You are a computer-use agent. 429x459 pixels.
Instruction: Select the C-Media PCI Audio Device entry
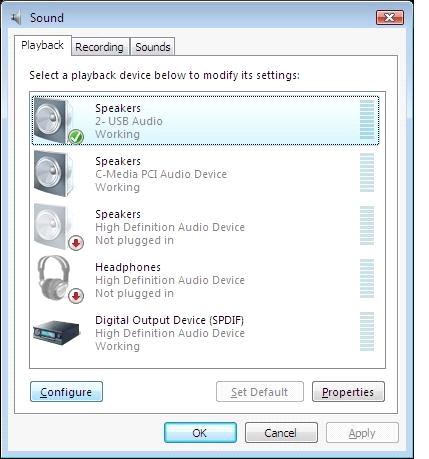point(205,174)
